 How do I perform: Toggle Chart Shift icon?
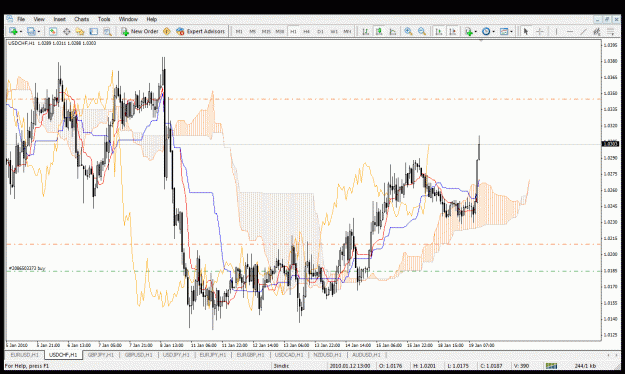[x=452, y=31]
